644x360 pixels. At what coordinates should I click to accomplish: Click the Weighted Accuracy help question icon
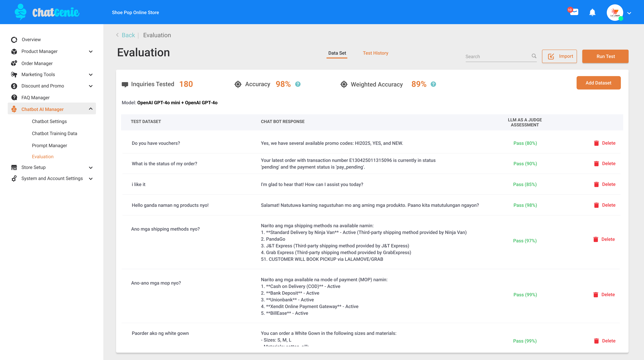[433, 84]
